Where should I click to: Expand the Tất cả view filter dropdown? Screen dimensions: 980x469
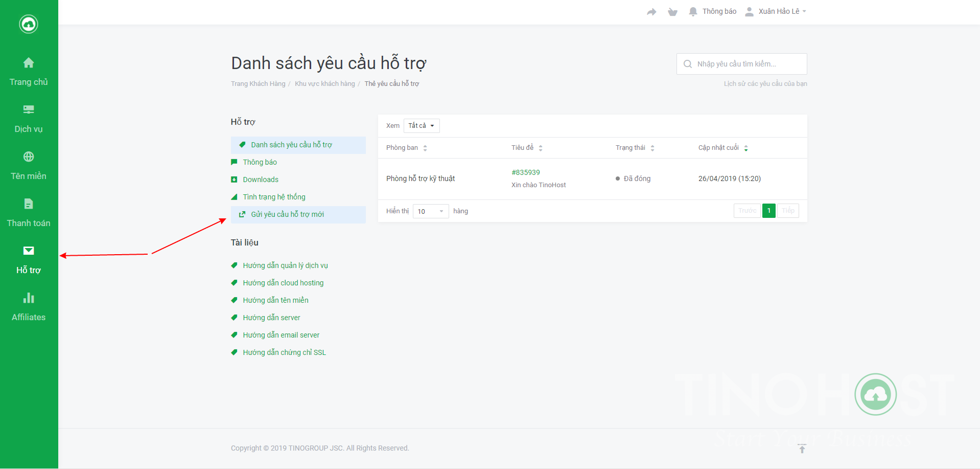421,126
